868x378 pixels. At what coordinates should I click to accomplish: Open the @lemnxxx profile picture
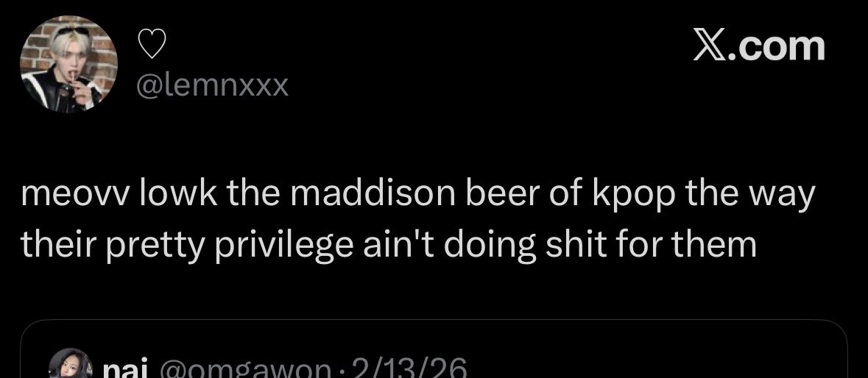(x=68, y=64)
